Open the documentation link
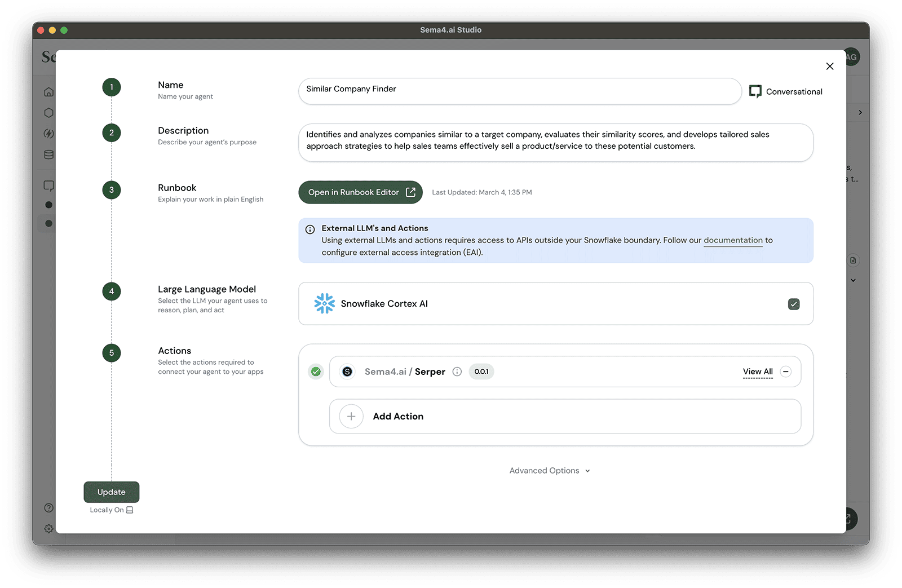Image resolution: width=902 pixels, height=588 pixels. coord(733,240)
